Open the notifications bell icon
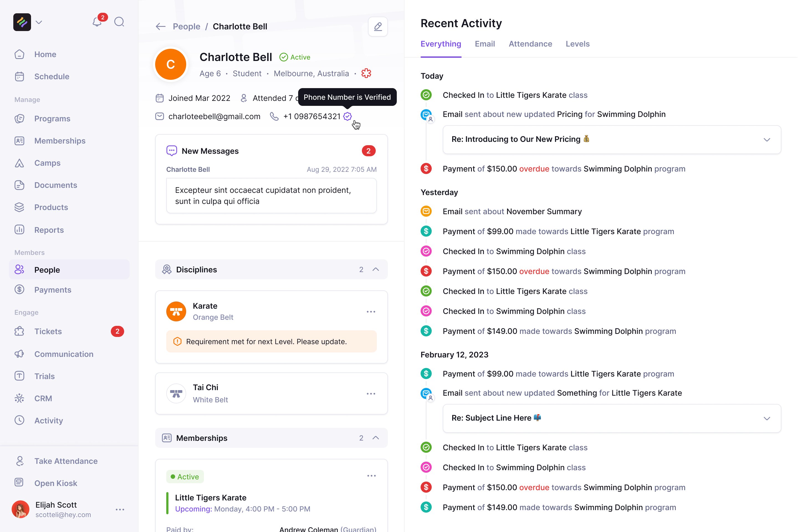 pyautogui.click(x=97, y=22)
